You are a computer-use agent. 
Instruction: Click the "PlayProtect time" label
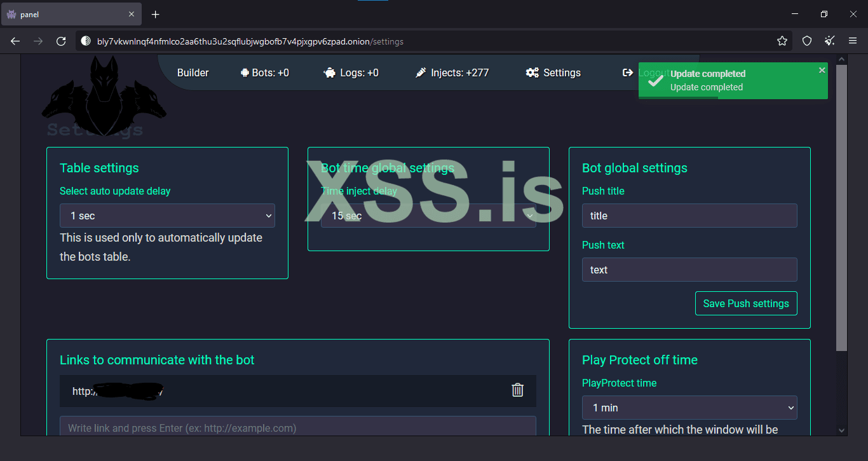tap(620, 383)
